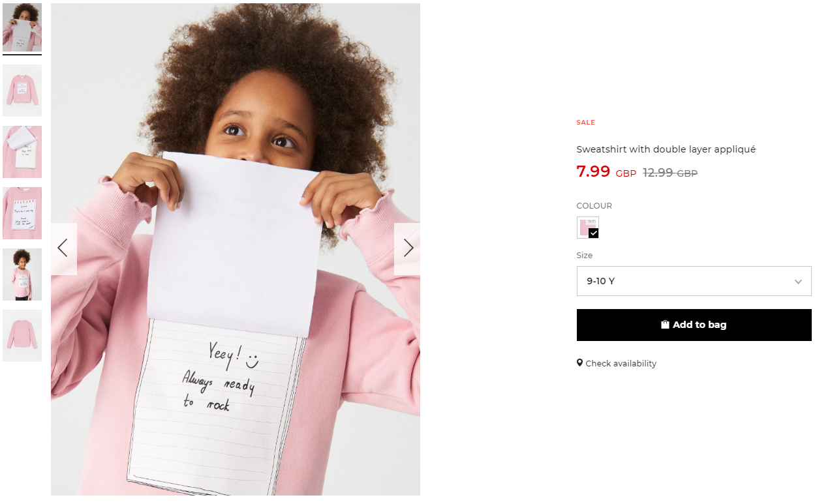Click the red SALE label
The width and height of the screenshot is (815, 504).
[x=586, y=123]
